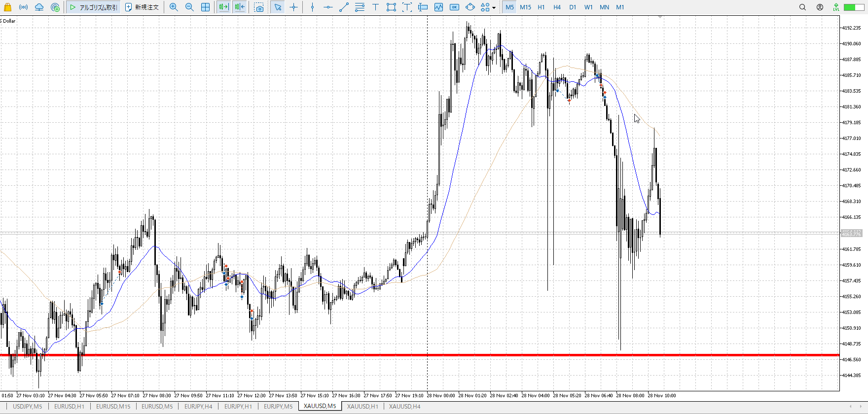Open the search magnifier at top right
This screenshot has height=414, width=868.
coord(802,7)
